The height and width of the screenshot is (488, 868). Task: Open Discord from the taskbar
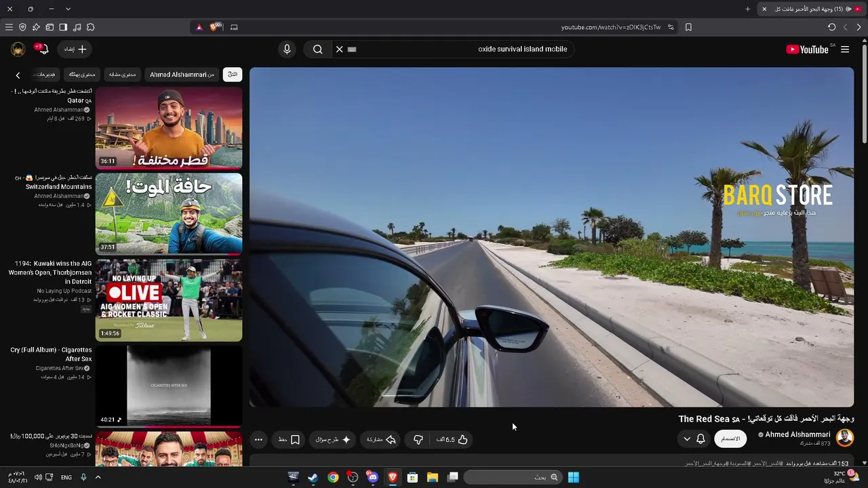point(372,477)
